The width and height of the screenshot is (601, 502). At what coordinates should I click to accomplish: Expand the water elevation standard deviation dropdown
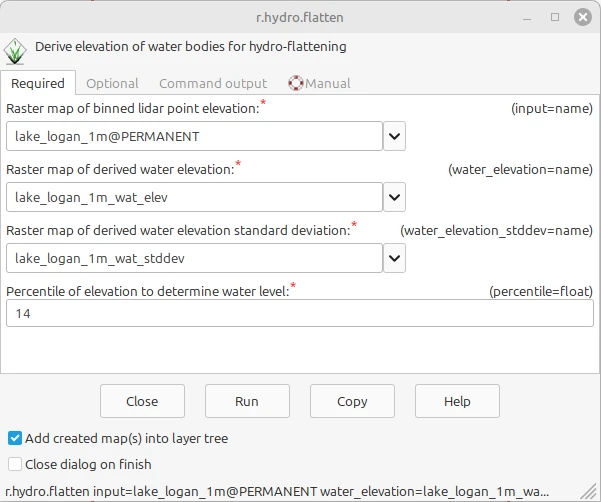(x=394, y=258)
